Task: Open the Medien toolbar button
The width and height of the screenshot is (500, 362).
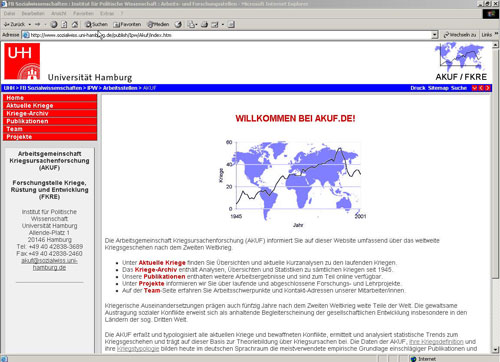Action: pos(158,24)
